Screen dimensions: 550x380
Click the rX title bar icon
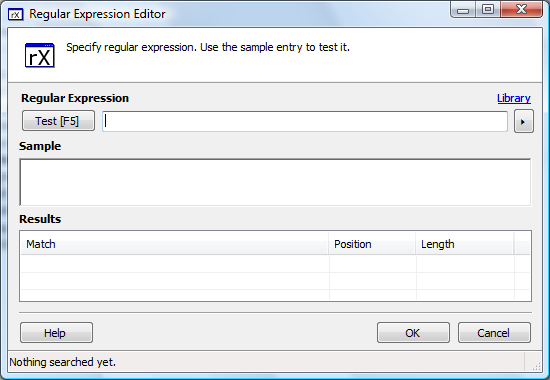click(16, 14)
